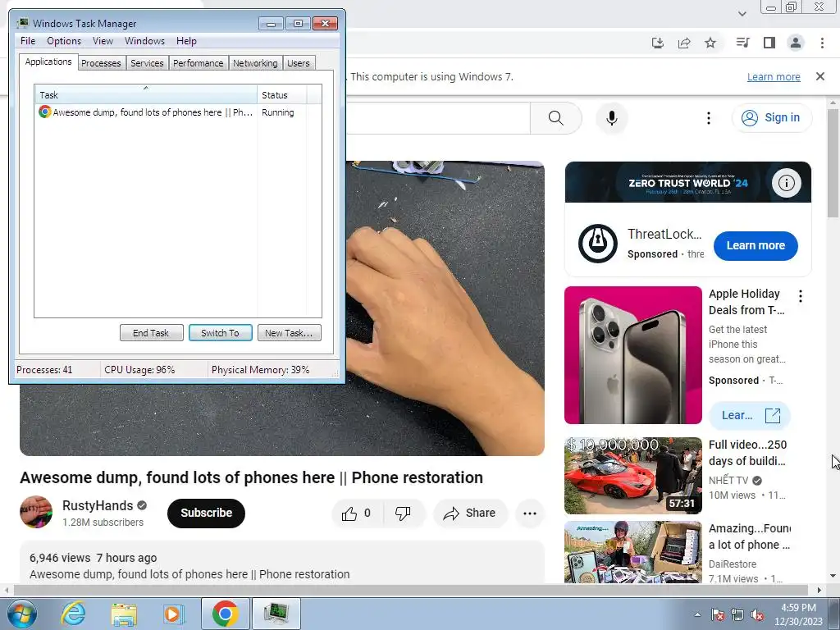Open Windows Media Player taskbar icon
Image resolution: width=840 pixels, height=630 pixels.
tap(173, 614)
